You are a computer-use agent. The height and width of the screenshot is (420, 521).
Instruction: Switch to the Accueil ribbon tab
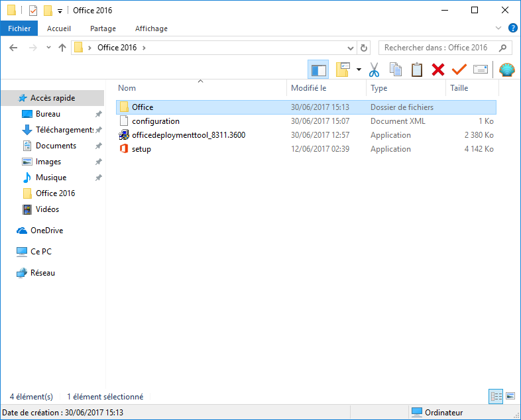click(59, 28)
